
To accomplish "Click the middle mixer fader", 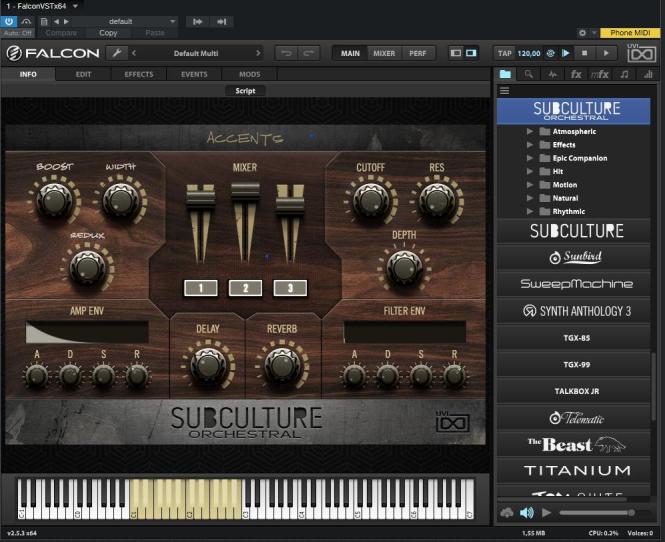I will pyautogui.click(x=245, y=192).
